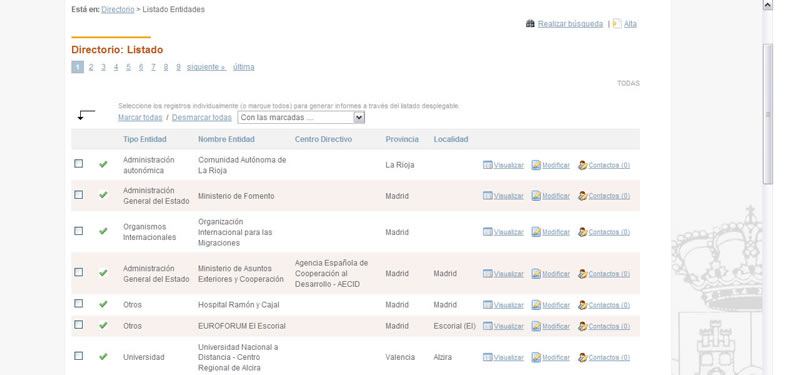Click 'Realizar búsqueda' link
Screen dimensions: 800x375
coord(570,23)
